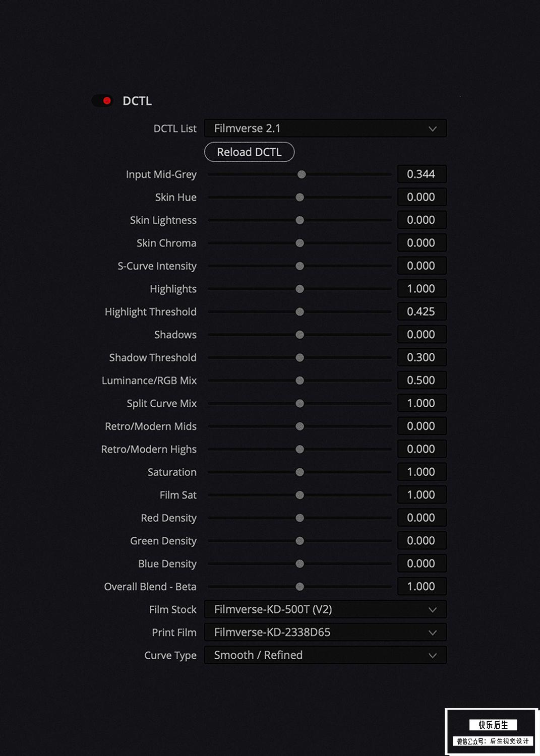This screenshot has width=540, height=756.
Task: Select the Film Sat value field
Action: (x=422, y=495)
